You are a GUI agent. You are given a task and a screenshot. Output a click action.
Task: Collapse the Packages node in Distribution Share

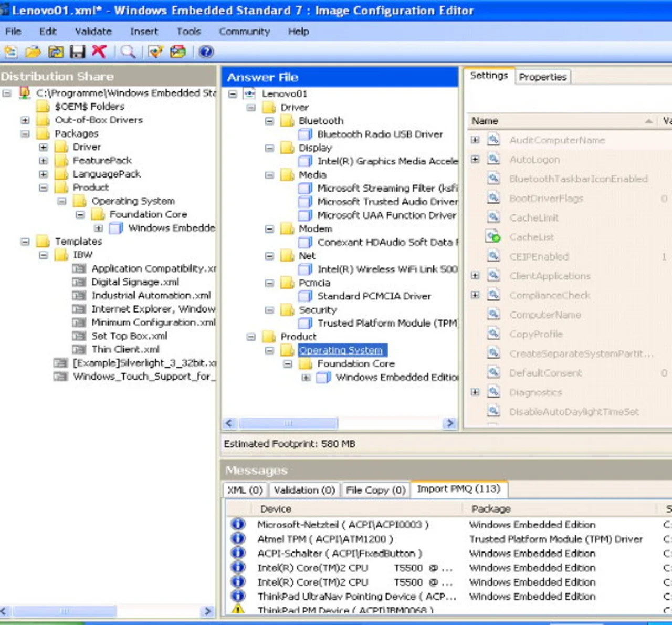pyautogui.click(x=25, y=133)
